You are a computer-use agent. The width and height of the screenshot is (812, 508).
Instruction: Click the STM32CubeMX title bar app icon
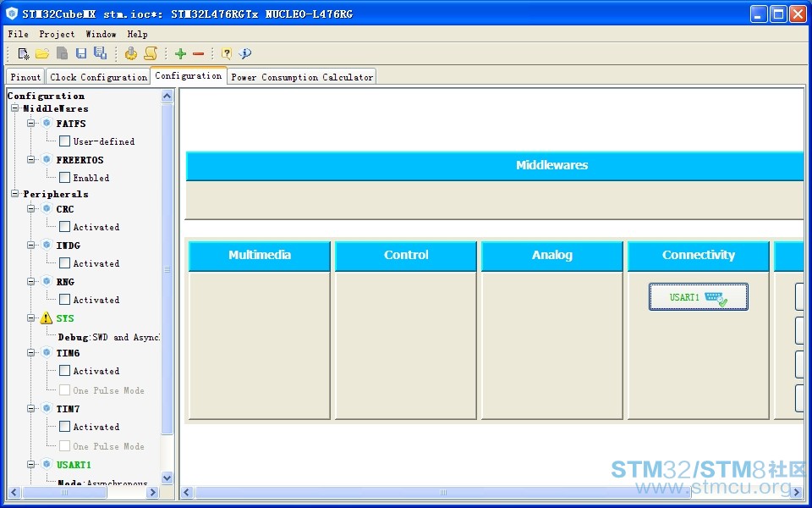pyautogui.click(x=11, y=14)
